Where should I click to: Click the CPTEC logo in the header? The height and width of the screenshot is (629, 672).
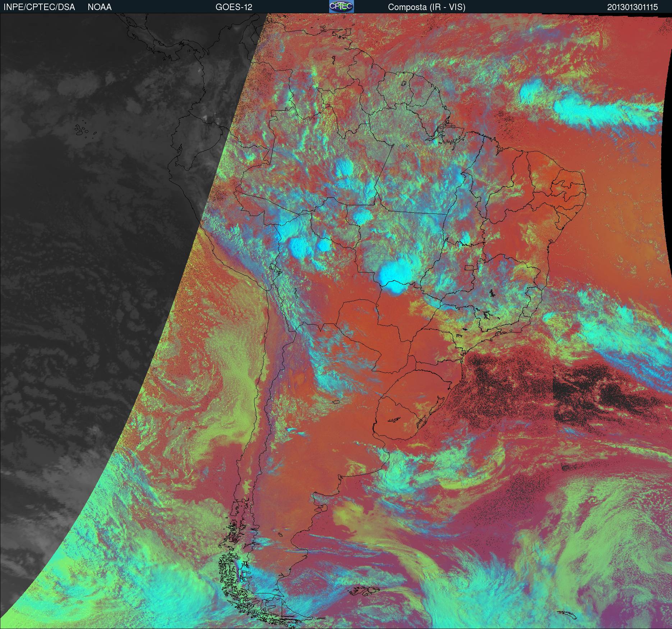[x=341, y=6]
